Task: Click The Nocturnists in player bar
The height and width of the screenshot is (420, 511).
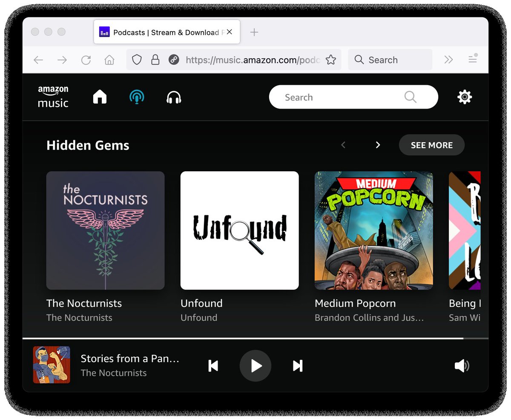Action: point(114,373)
